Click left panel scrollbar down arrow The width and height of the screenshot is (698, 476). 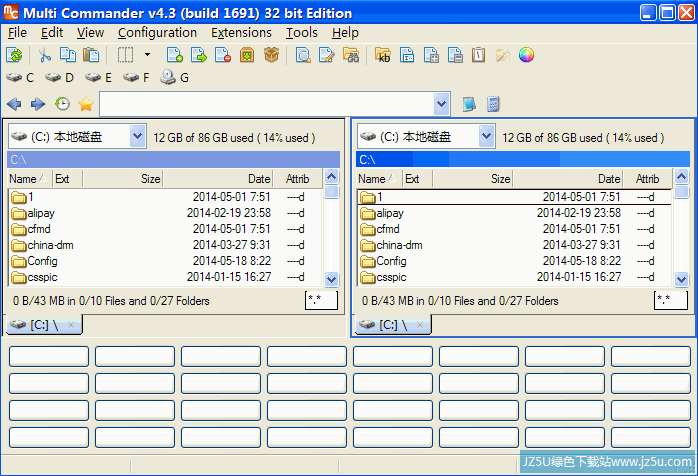(331, 279)
